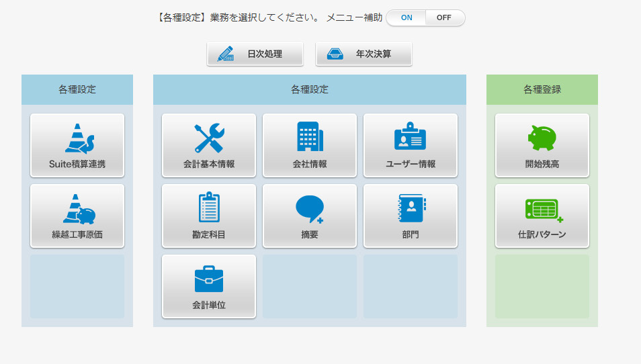The image size is (641, 364).
Task: Open 会社情報 building tile
Action: click(310, 146)
